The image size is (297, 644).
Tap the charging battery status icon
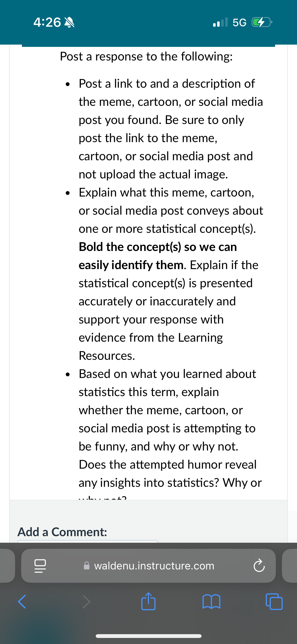[262, 22]
